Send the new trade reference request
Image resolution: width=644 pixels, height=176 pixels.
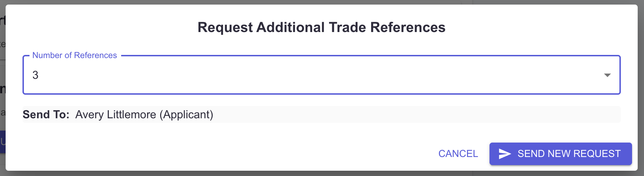click(560, 154)
